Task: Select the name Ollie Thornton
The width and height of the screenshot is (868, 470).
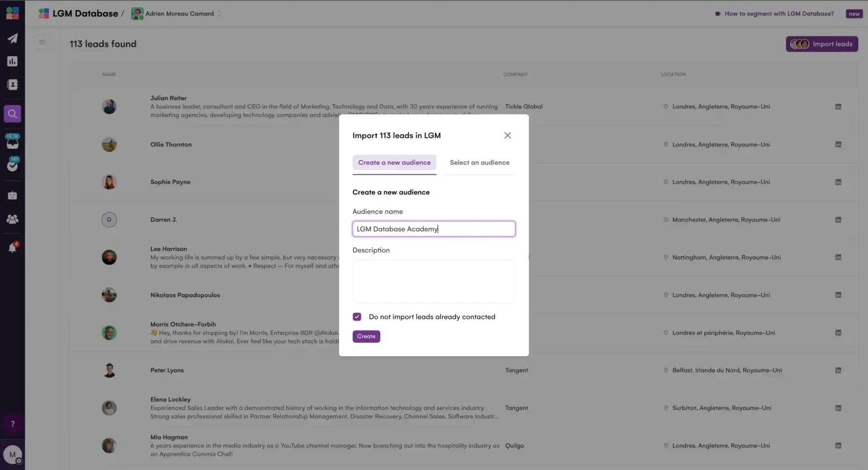Action: click(171, 144)
